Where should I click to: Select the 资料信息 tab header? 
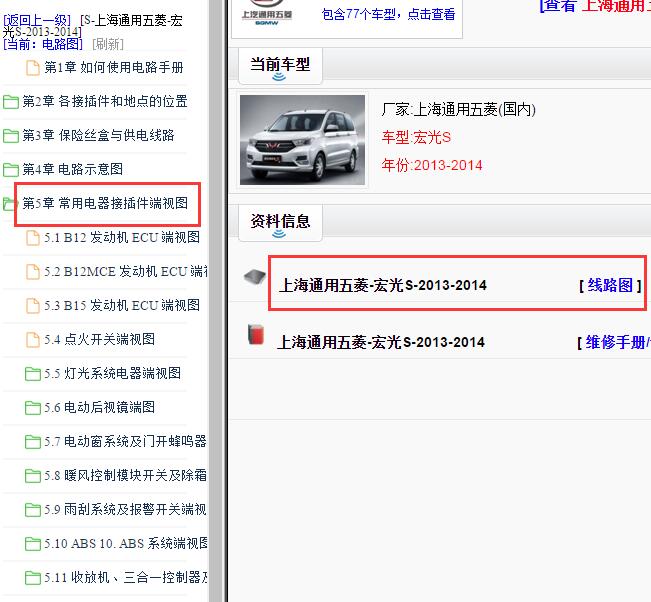click(280, 222)
